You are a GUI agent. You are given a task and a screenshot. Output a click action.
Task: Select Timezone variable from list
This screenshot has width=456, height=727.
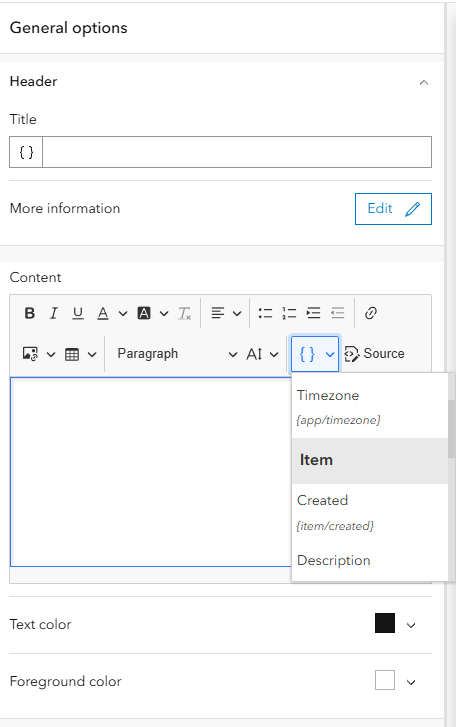click(x=370, y=407)
